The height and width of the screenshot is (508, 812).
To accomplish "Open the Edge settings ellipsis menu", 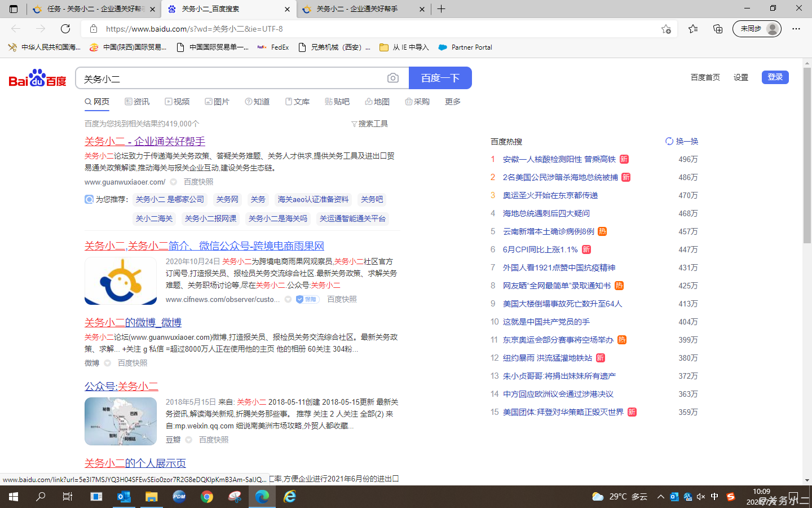I will (x=796, y=29).
